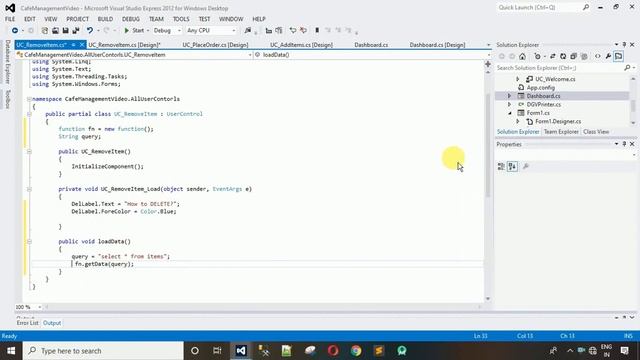The width and height of the screenshot is (640, 360).
Task: Select App.config in Solution Explorer
Action: (540, 87)
